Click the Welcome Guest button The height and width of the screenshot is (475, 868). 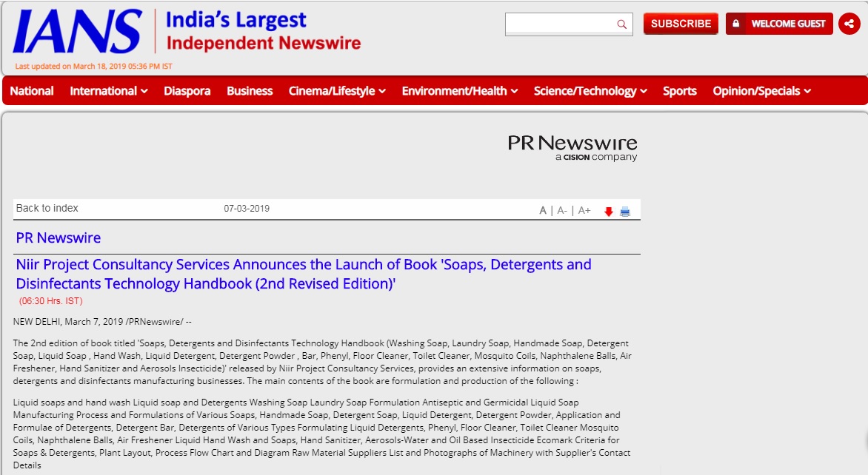click(x=779, y=24)
